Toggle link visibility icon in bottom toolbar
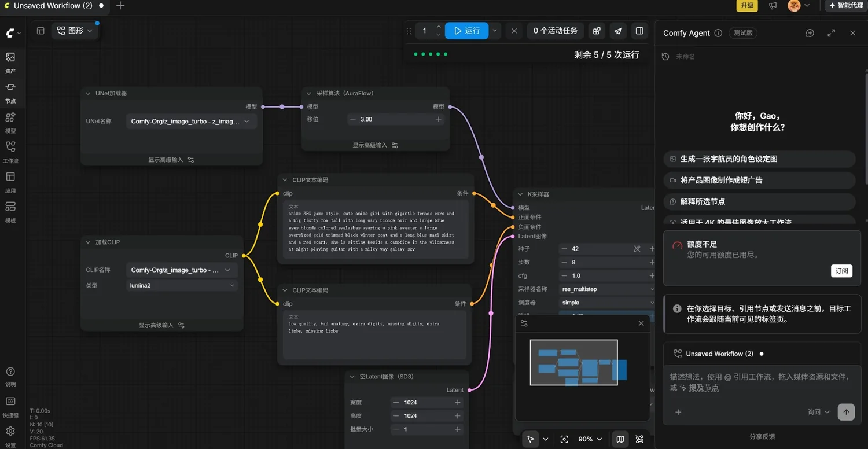Image resolution: width=868 pixels, height=449 pixels. click(639, 439)
